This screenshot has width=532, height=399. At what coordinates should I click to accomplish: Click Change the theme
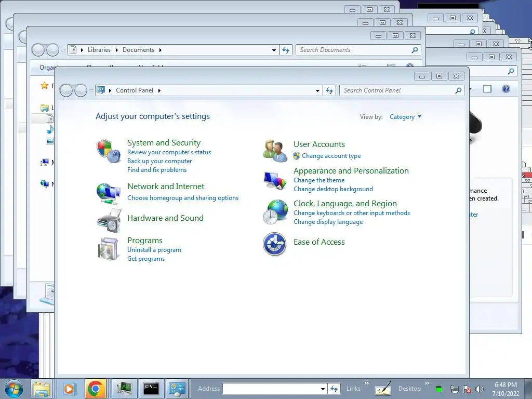tap(319, 180)
